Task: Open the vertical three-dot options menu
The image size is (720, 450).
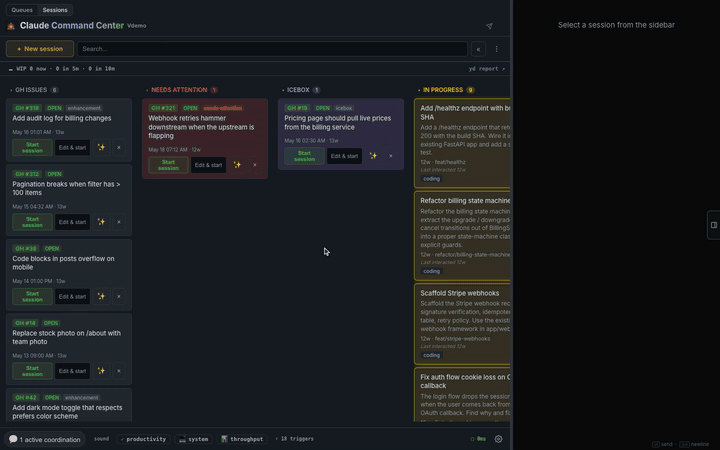Action: tap(496, 49)
